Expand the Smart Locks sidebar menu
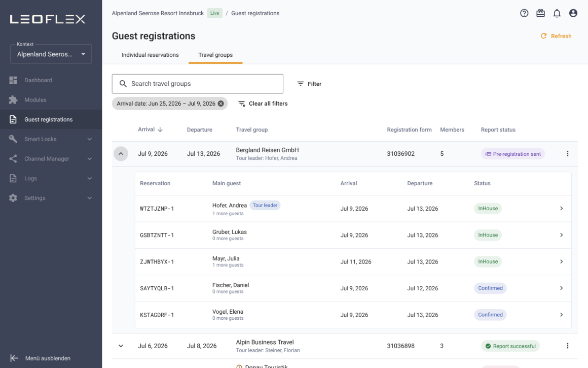The height and width of the screenshot is (368, 588). coord(51,139)
